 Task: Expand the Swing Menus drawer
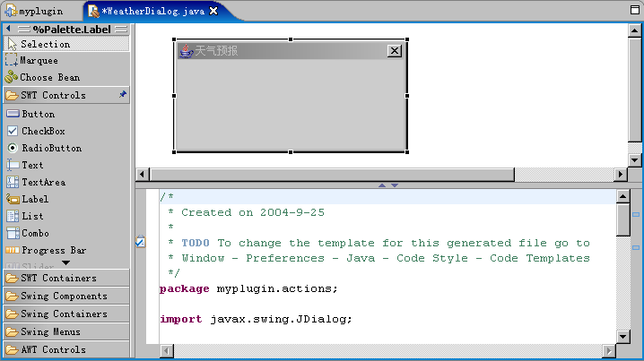pyautogui.click(x=66, y=331)
